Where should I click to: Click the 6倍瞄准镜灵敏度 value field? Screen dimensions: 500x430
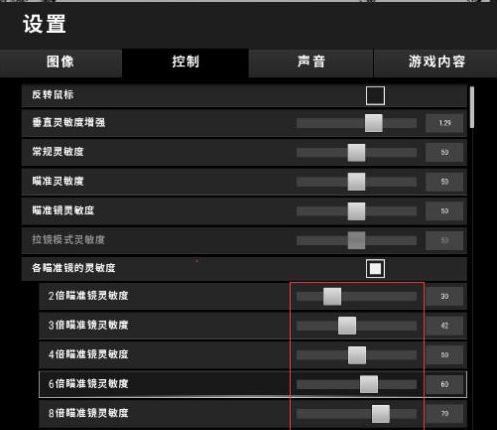(x=445, y=384)
